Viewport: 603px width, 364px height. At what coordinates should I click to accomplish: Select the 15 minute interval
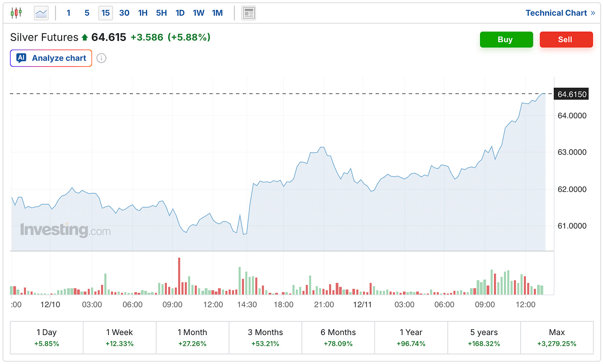pyautogui.click(x=106, y=13)
